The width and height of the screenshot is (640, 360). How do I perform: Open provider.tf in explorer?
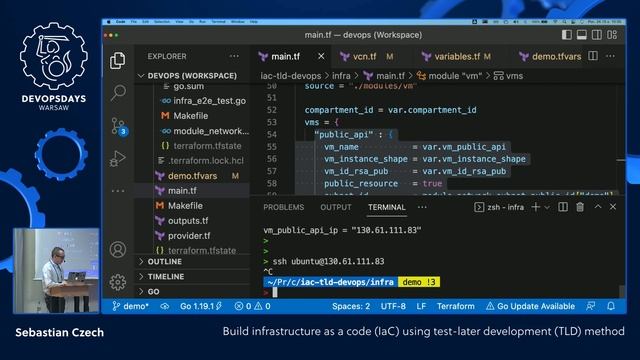[x=189, y=236]
